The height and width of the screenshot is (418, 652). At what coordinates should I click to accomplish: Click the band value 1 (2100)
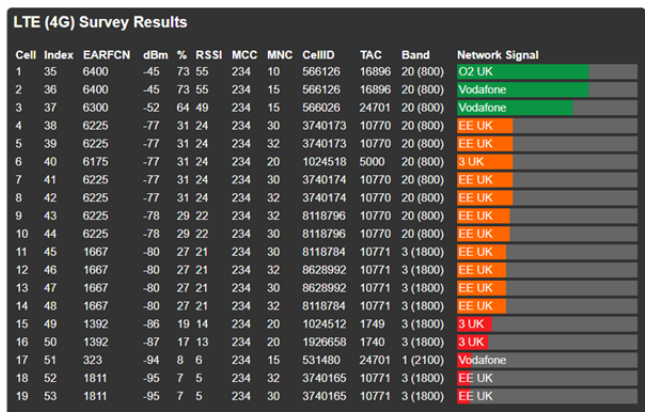(x=422, y=360)
